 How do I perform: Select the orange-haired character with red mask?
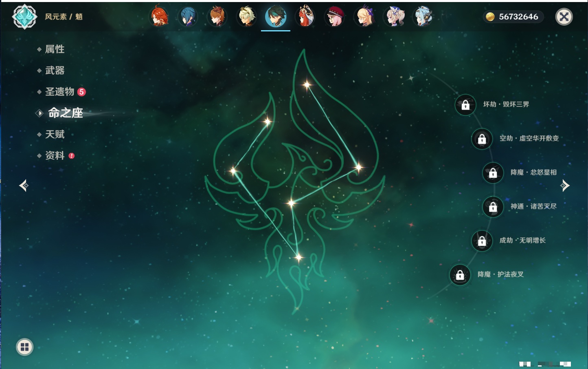point(217,17)
